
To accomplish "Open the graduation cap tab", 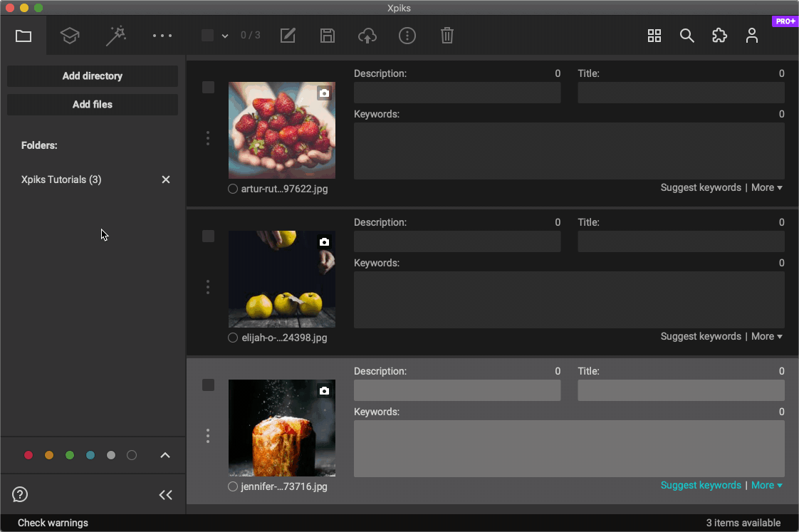I will point(70,36).
